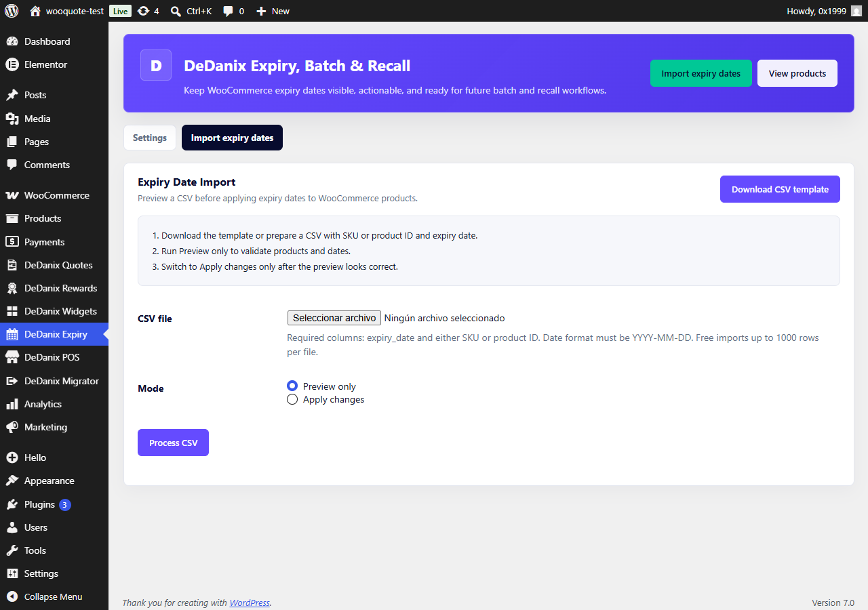Click the Ctrl+K search label
The height and width of the screenshot is (610, 868).
[x=199, y=11]
